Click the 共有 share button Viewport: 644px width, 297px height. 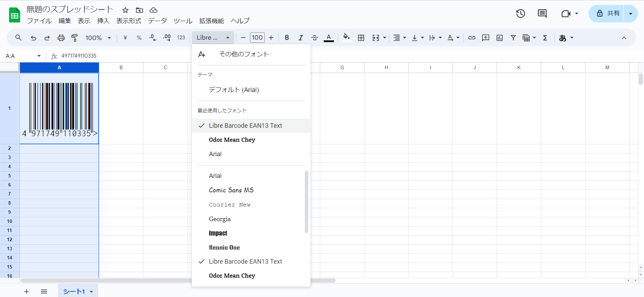pos(606,13)
